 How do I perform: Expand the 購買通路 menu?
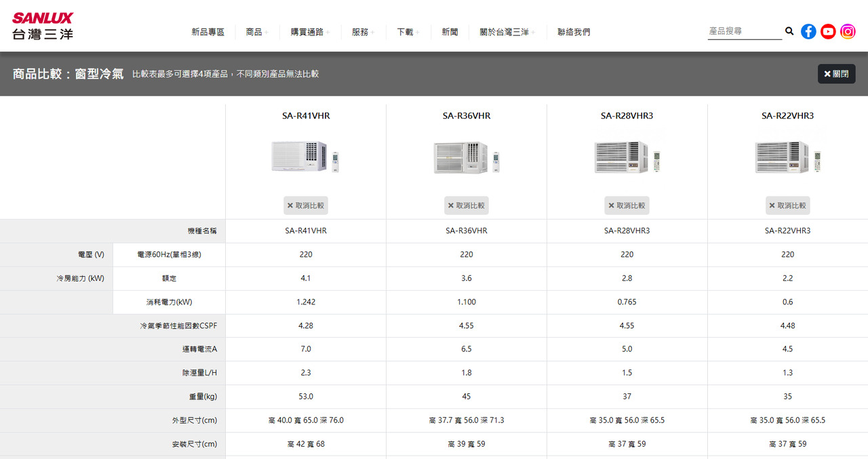click(x=310, y=32)
